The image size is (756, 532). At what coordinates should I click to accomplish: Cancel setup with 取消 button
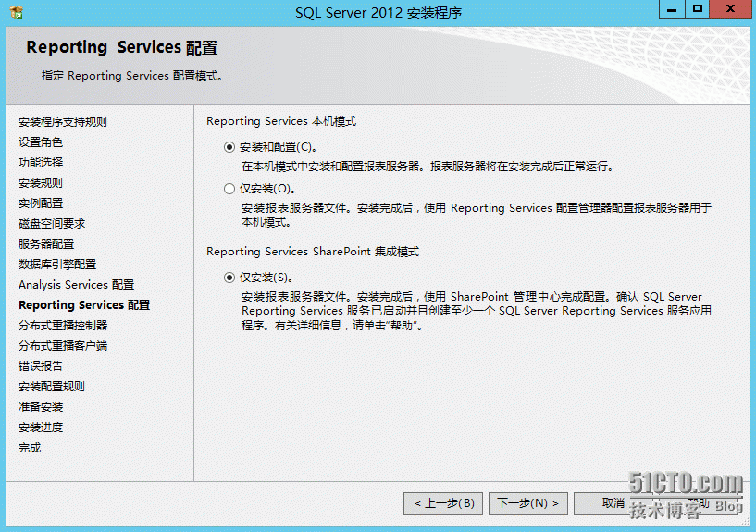(613, 503)
